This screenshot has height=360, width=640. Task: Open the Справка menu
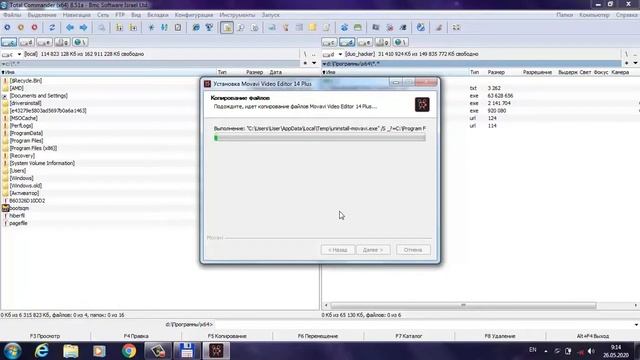[x=627, y=15]
